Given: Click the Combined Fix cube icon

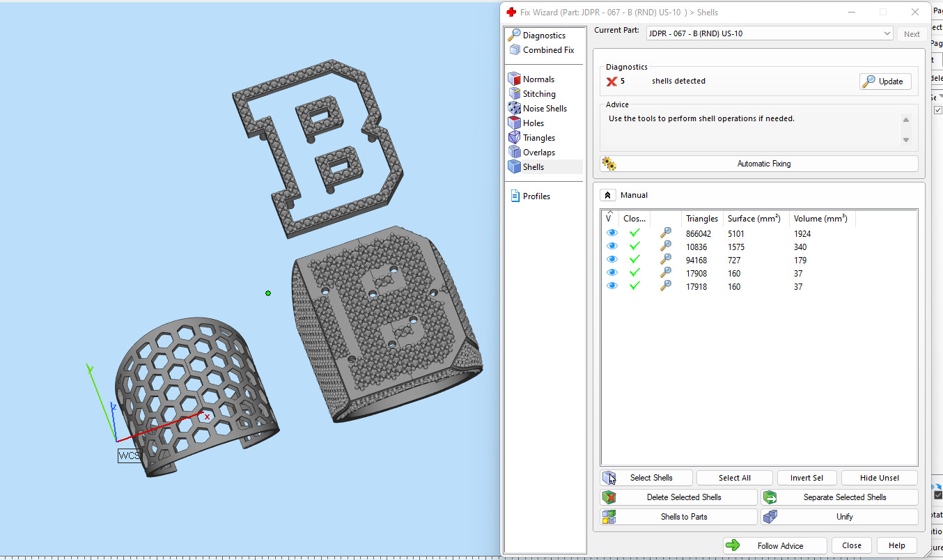Looking at the screenshot, I should pos(515,50).
